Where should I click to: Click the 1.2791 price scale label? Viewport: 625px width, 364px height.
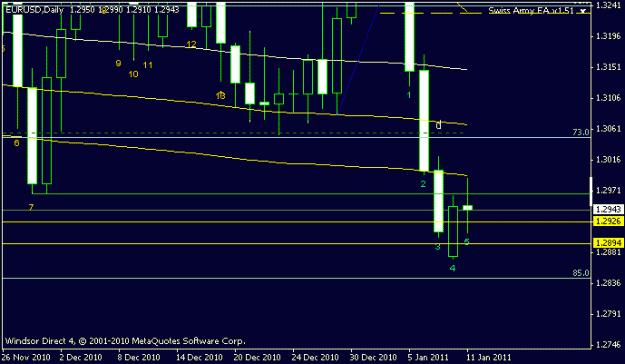pos(608,314)
